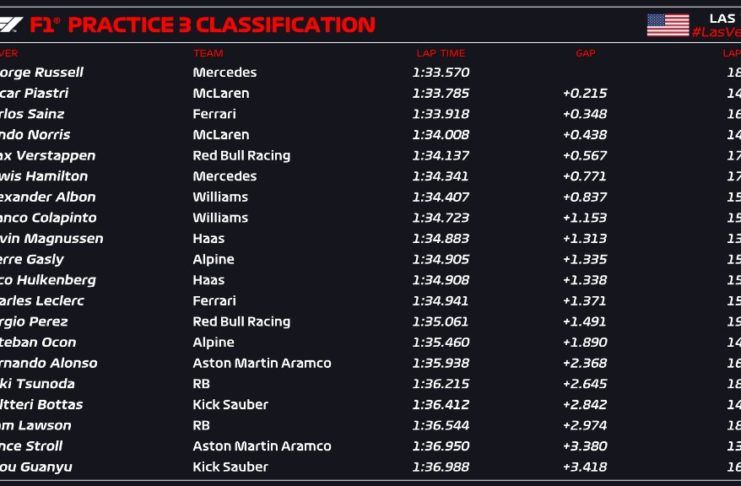Screen dimensions: 741x486
Task: Select the TEAM column header
Action: click(208, 53)
